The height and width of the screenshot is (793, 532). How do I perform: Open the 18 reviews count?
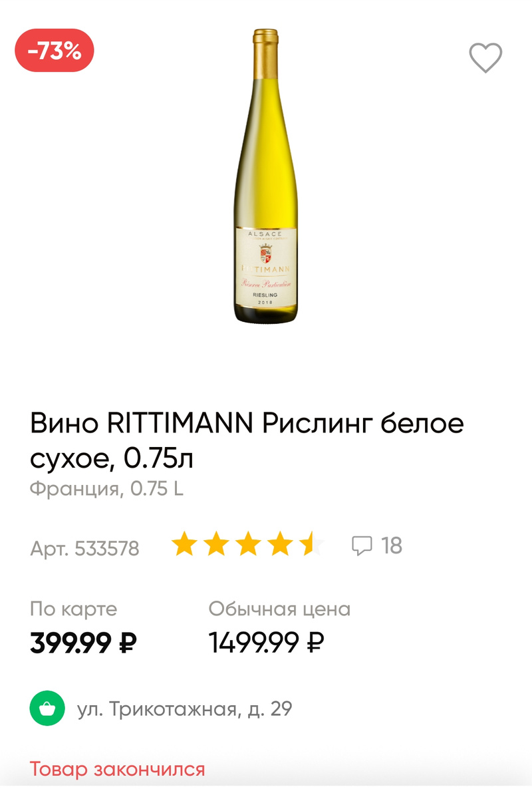pyautogui.click(x=392, y=546)
